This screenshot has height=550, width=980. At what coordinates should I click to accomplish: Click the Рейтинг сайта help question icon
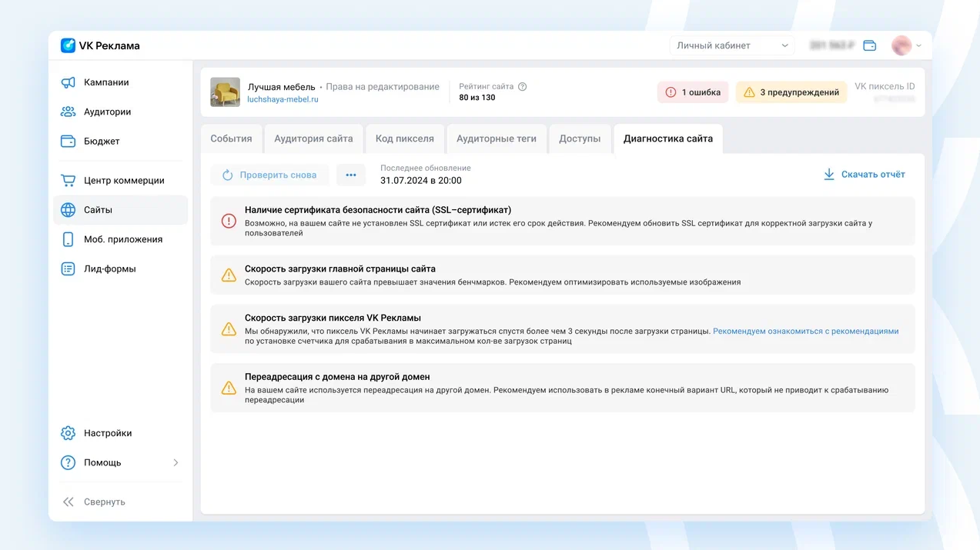click(x=522, y=87)
